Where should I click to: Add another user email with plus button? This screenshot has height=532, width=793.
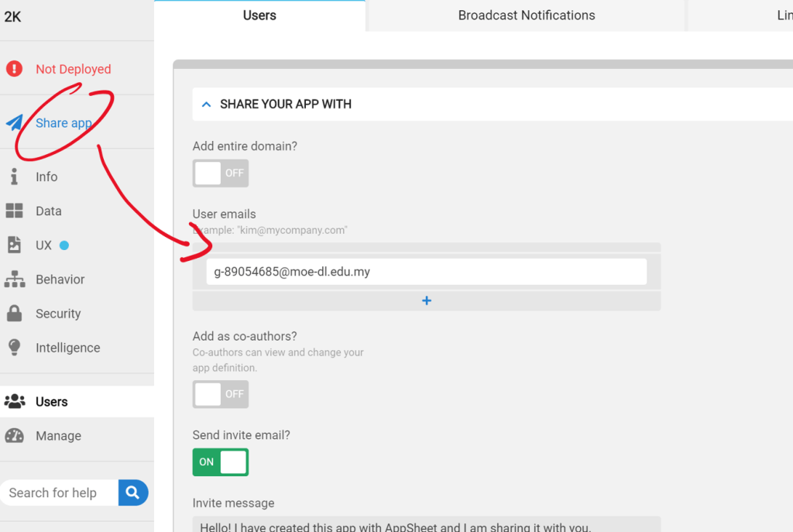coord(426,300)
